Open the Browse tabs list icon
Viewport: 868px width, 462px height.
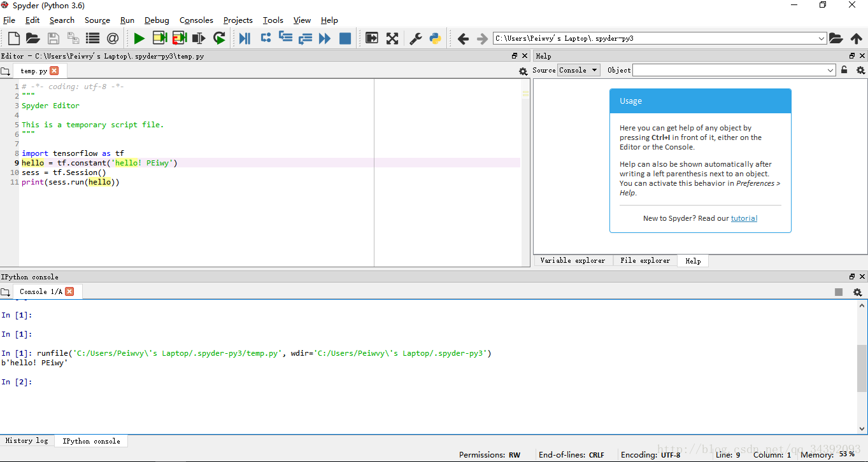tap(93, 38)
